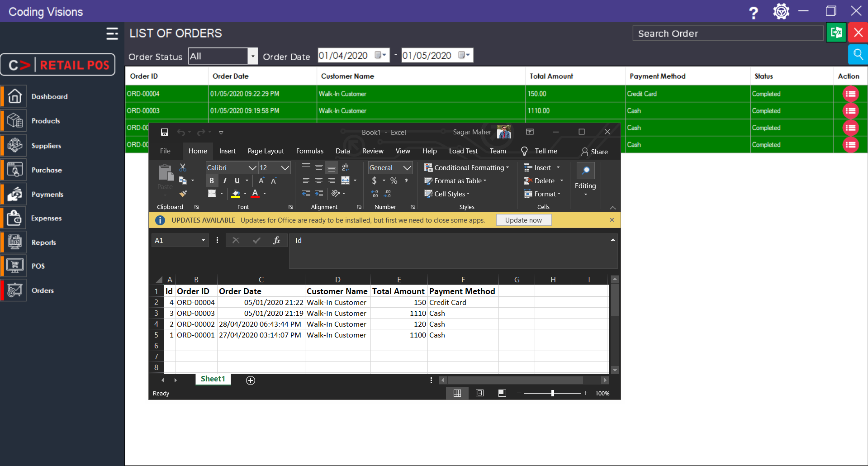Switch to Page Break Preview in status bar

(x=502, y=393)
